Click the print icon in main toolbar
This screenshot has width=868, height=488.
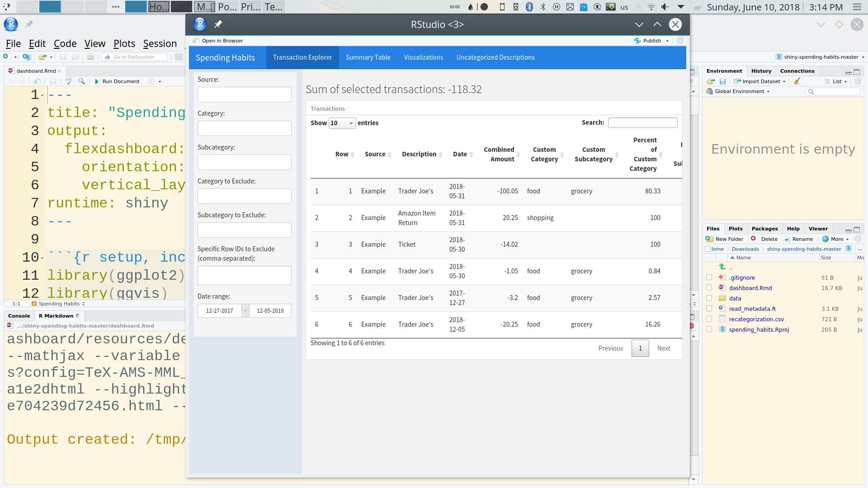coord(91,57)
